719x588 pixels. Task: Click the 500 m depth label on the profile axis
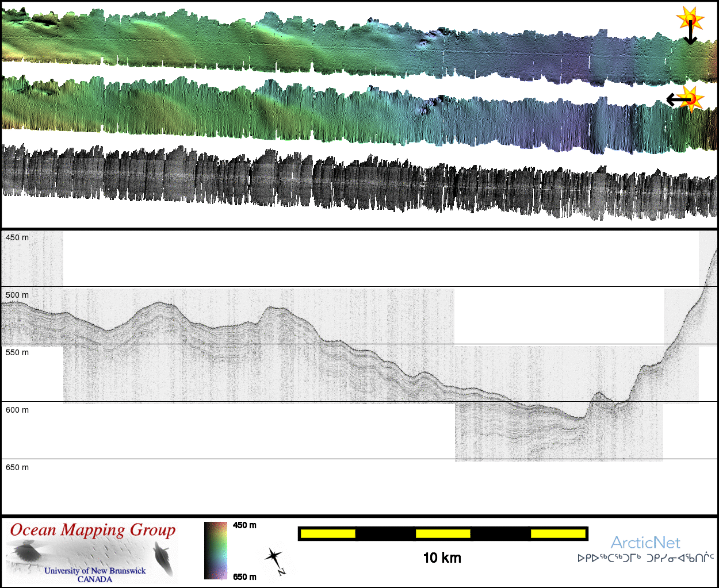[x=17, y=295]
